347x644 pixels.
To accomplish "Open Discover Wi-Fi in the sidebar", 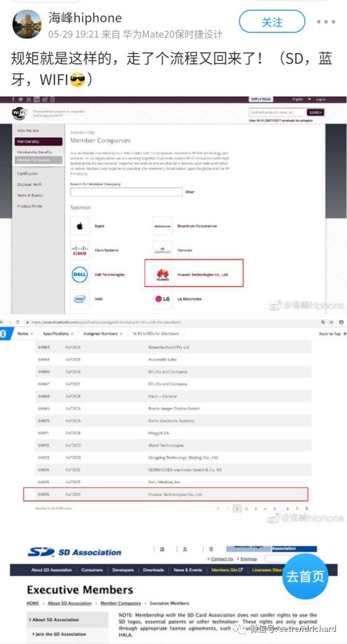I will (x=29, y=184).
